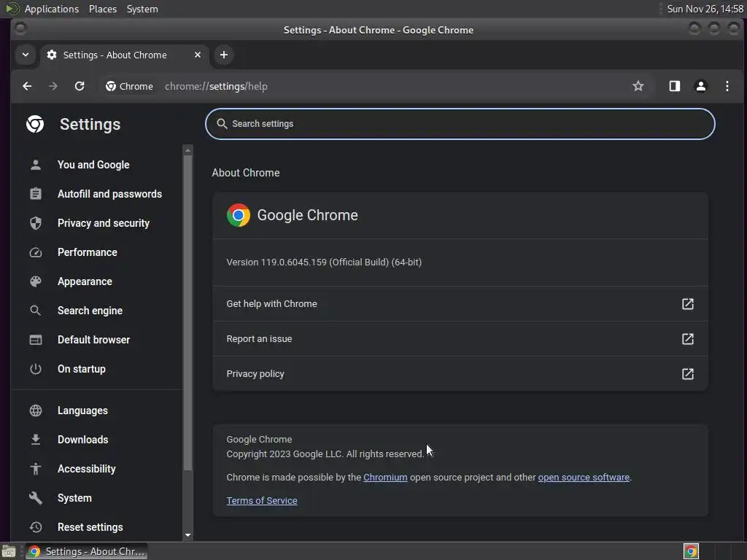Open the open source software link
The width and height of the screenshot is (747, 560).
(x=584, y=477)
